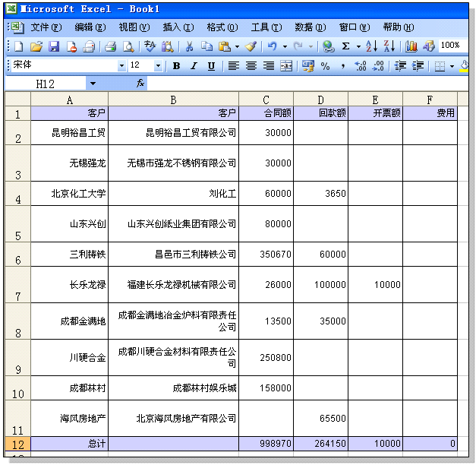Image resolution: width=476 pixels, height=465 pixels.
Task: Apply Percent Style formatting
Action: coord(326,66)
